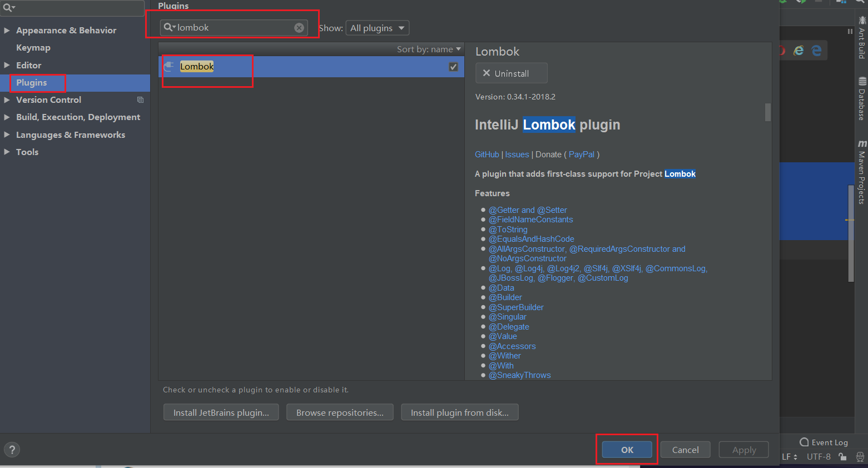Open @Getter and @Setter feature link
The height and width of the screenshot is (468, 868).
click(x=528, y=210)
